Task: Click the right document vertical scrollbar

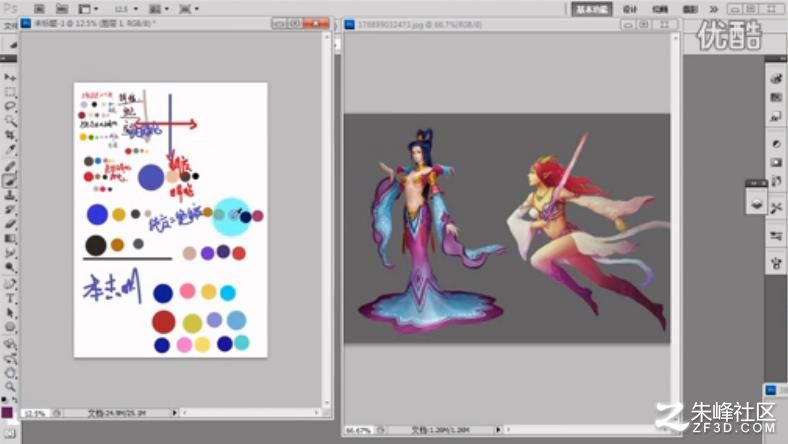Action: click(x=675, y=229)
